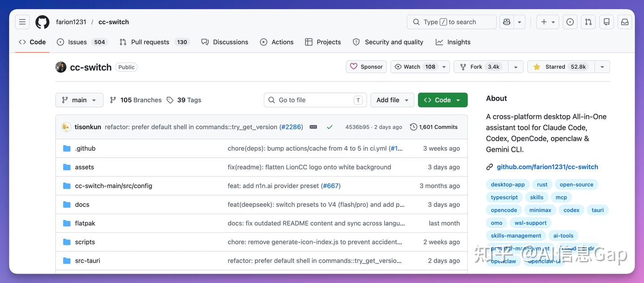
Task: Open the hamburger navigation menu
Action: (22, 22)
